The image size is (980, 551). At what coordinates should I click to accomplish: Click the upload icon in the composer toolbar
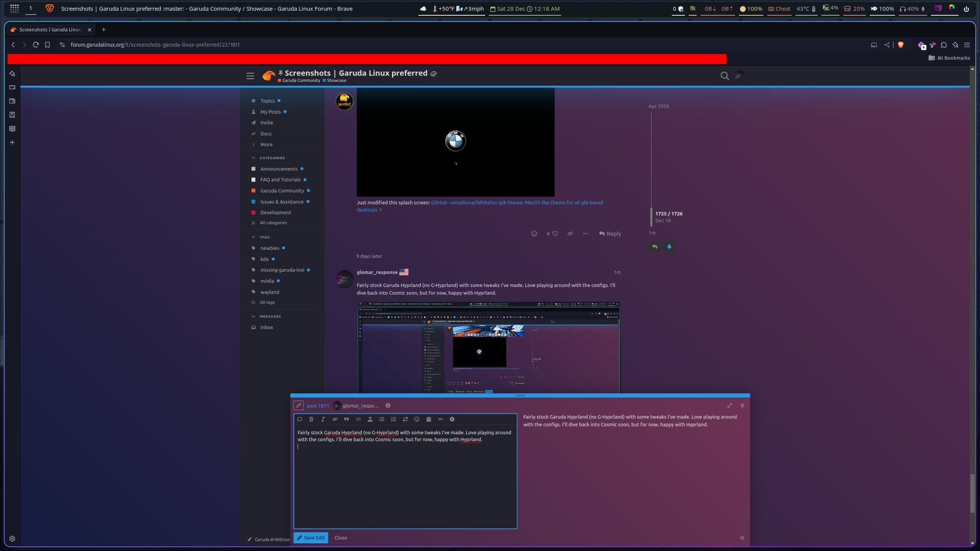(370, 419)
